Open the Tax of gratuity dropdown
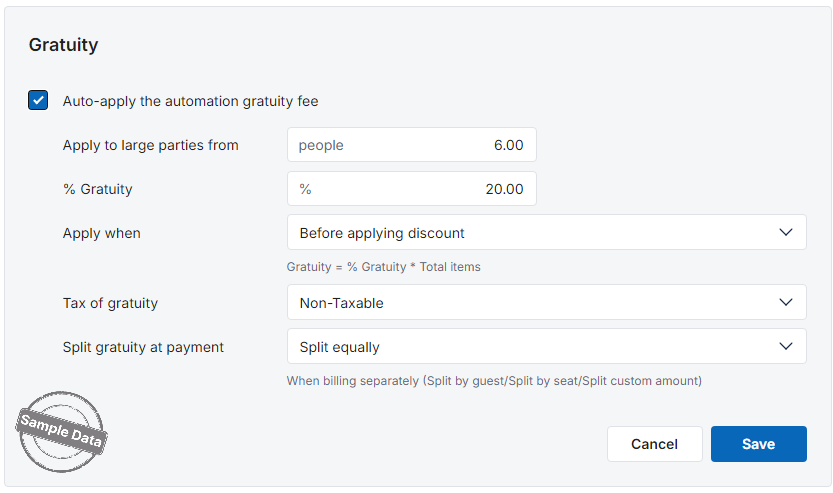Screen dimensions: 833x493 540,302
